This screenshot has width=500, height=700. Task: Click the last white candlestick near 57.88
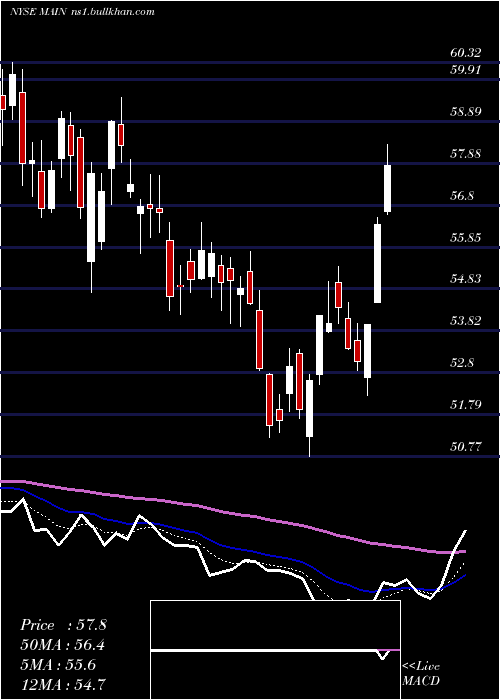tap(388, 179)
